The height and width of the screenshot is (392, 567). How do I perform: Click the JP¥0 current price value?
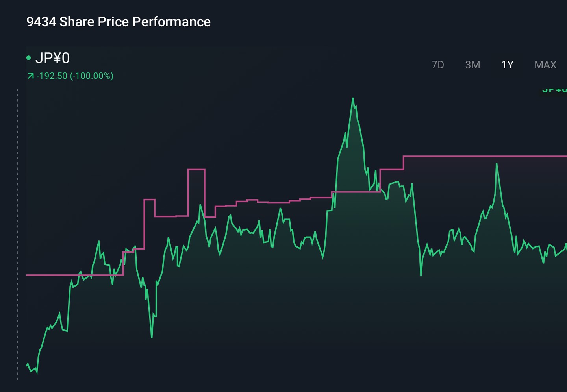pyautogui.click(x=52, y=58)
